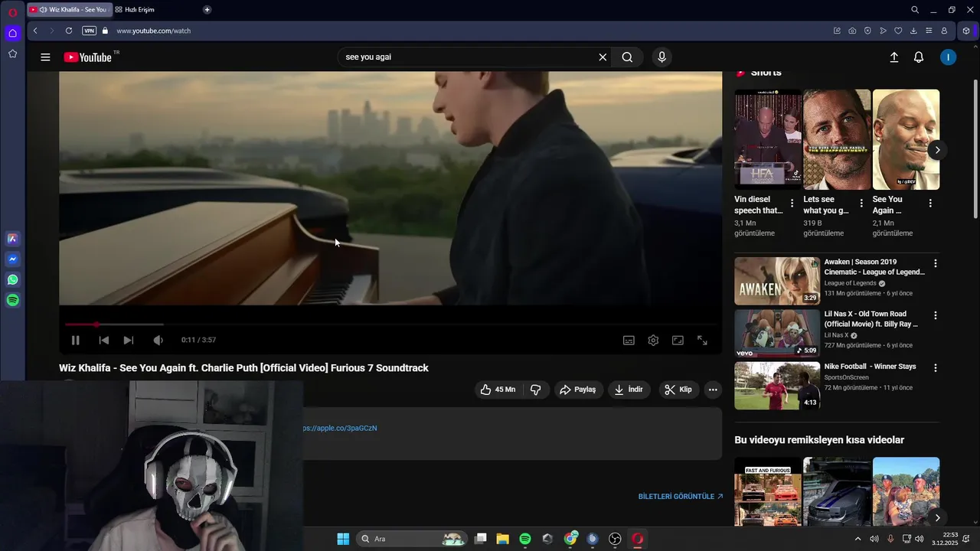Open a new browser tab
Screen dimensions: 980x551
pyautogui.click(x=207, y=10)
